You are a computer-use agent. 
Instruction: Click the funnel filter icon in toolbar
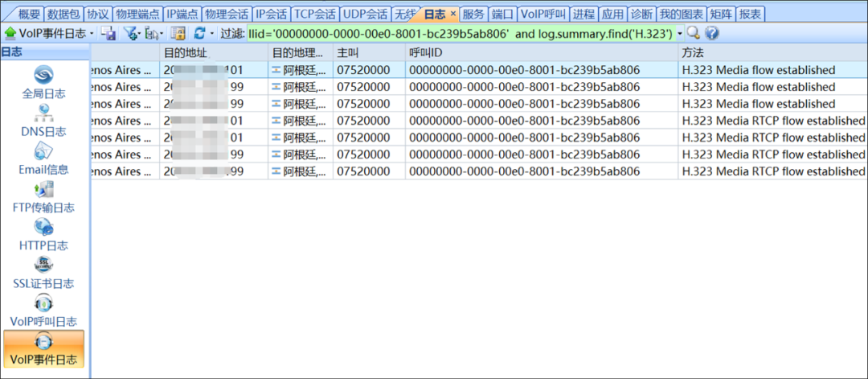pyautogui.click(x=130, y=34)
